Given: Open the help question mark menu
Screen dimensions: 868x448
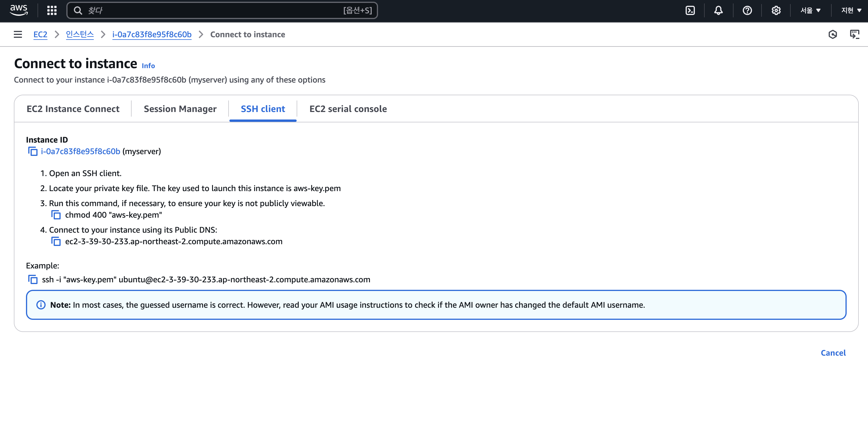Looking at the screenshot, I should click(x=747, y=10).
